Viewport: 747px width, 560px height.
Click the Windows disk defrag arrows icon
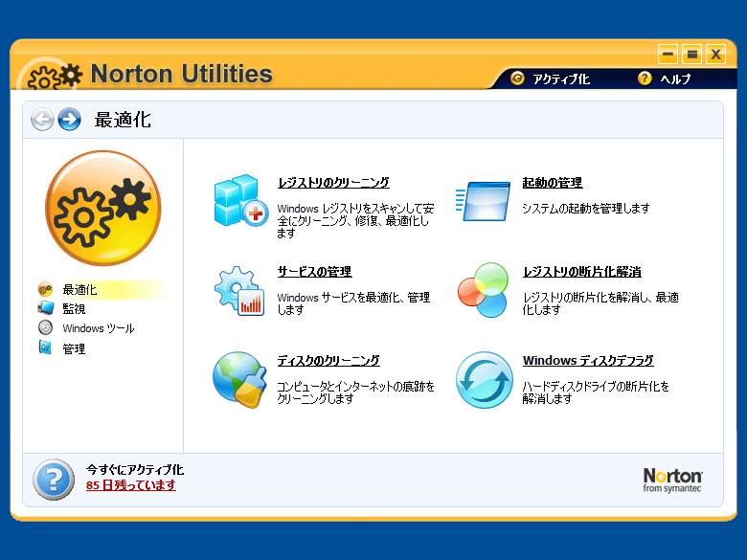(x=484, y=379)
